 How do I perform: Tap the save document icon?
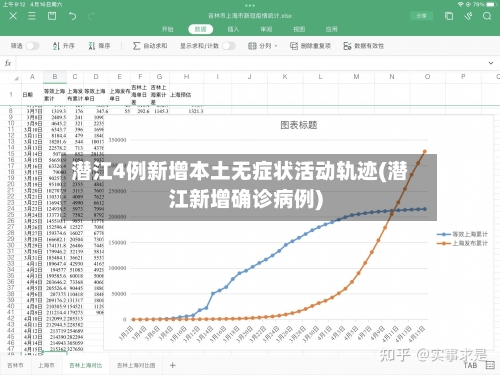52,16
